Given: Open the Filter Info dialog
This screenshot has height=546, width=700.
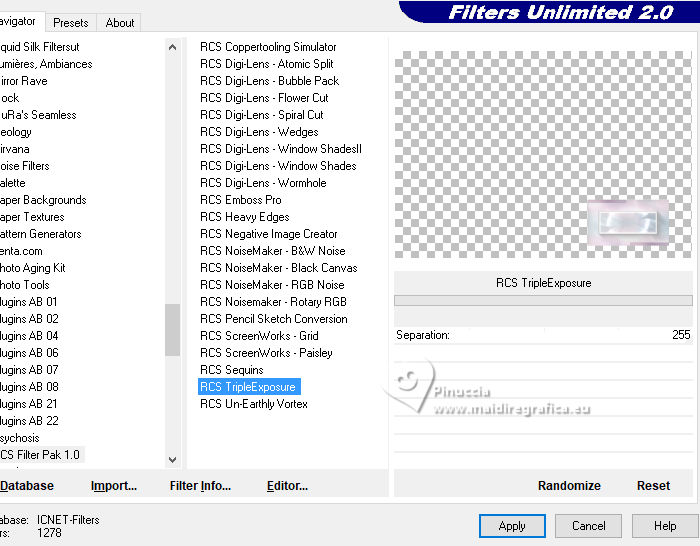Looking at the screenshot, I should point(200,486).
